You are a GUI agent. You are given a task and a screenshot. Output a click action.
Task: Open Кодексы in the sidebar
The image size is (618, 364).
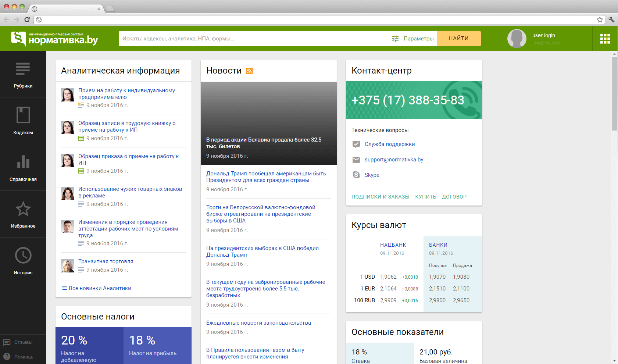23,121
